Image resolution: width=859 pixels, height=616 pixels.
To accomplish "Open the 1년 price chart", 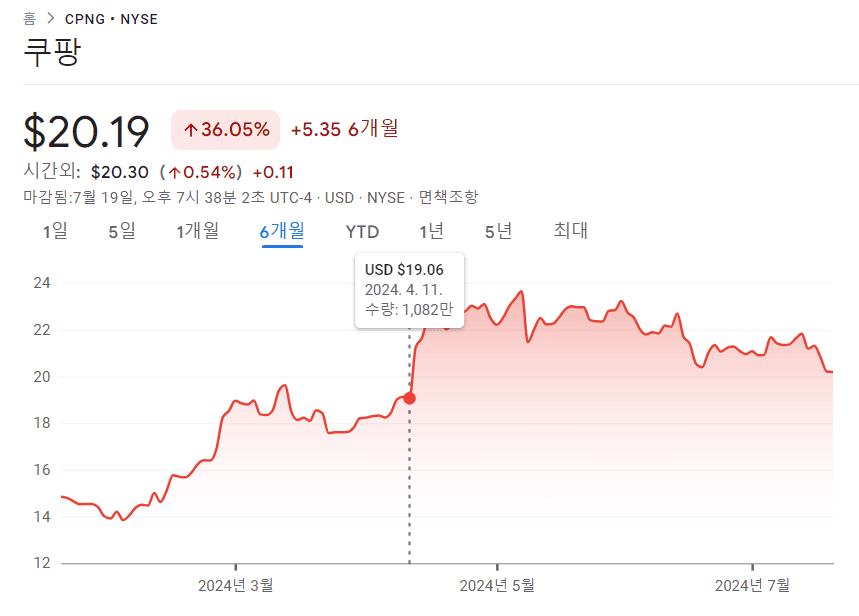I will coord(431,231).
